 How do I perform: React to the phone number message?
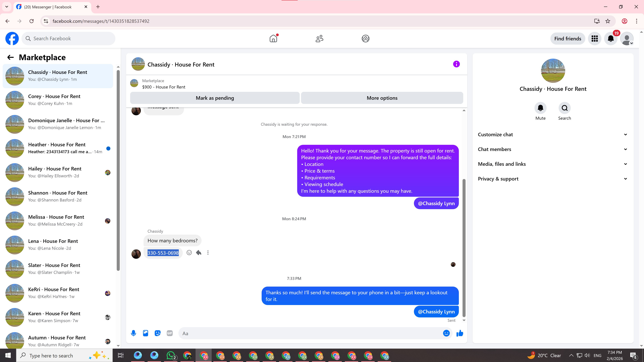pyautogui.click(x=189, y=253)
